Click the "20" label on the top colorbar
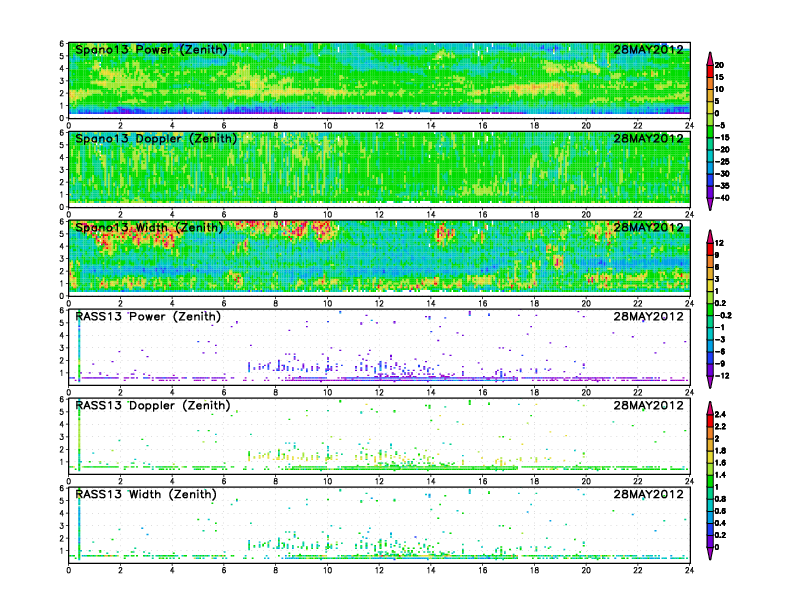Image resolution: width=792 pixels, height=612 pixels. pos(719,65)
